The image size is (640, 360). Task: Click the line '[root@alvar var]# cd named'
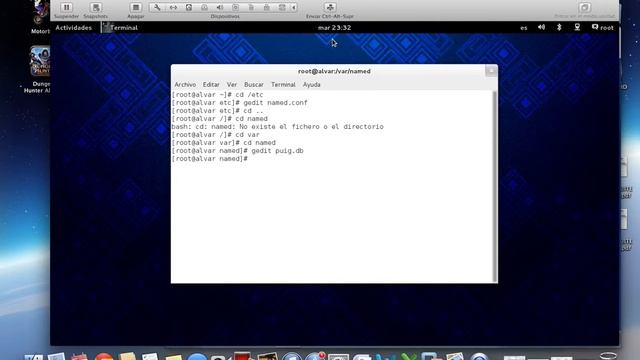coord(224,143)
